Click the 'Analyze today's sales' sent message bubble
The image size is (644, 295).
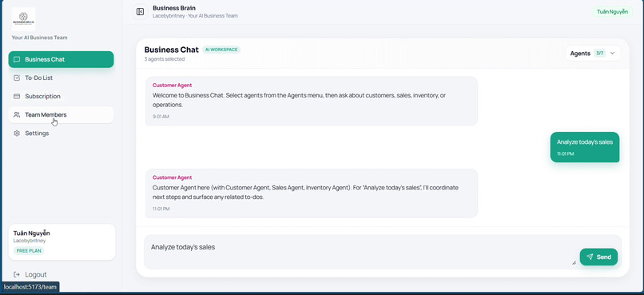click(585, 147)
